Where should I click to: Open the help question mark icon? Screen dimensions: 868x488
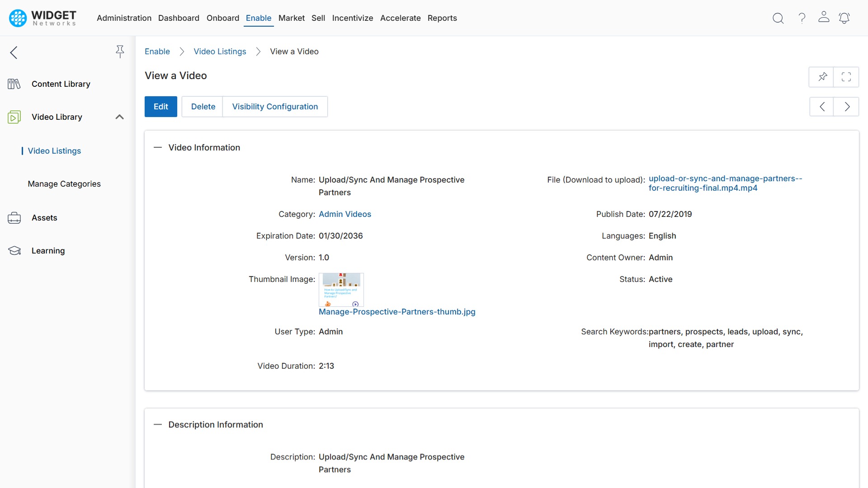click(x=801, y=18)
